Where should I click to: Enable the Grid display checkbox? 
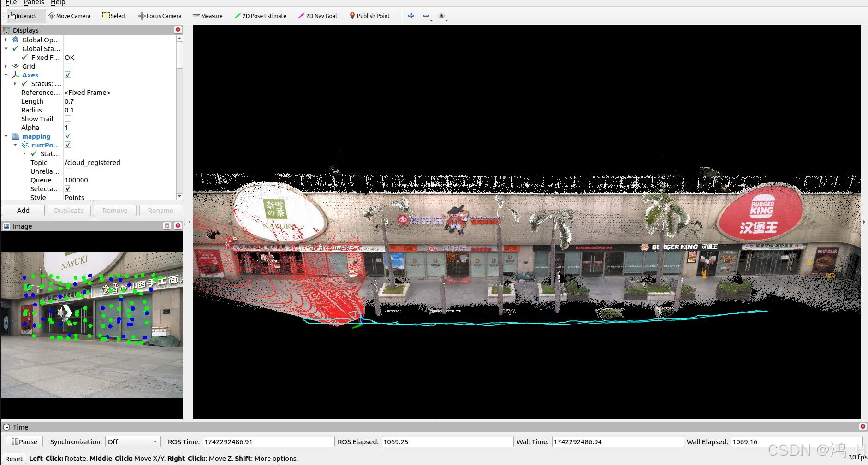pos(68,66)
